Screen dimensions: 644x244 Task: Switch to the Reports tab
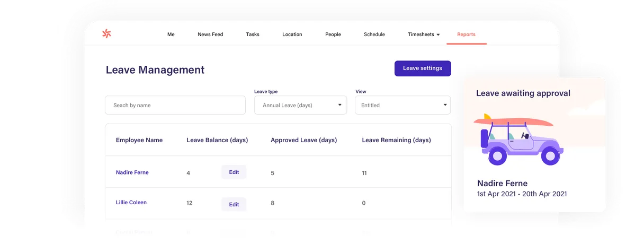466,34
